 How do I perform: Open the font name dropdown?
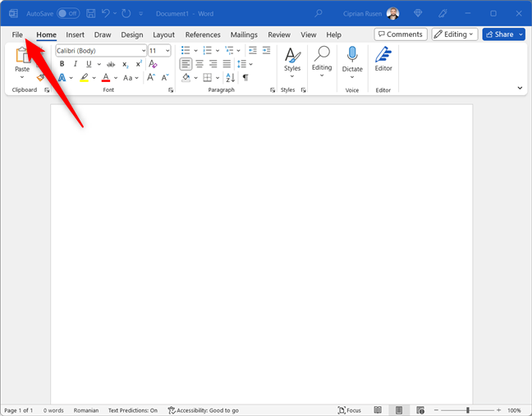click(144, 51)
